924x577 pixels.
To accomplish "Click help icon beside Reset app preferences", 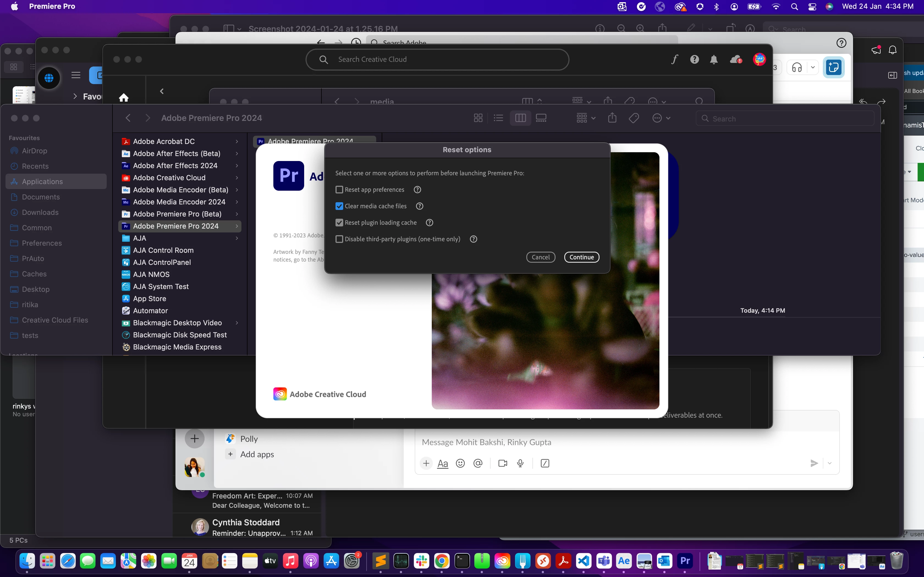I will (x=417, y=190).
